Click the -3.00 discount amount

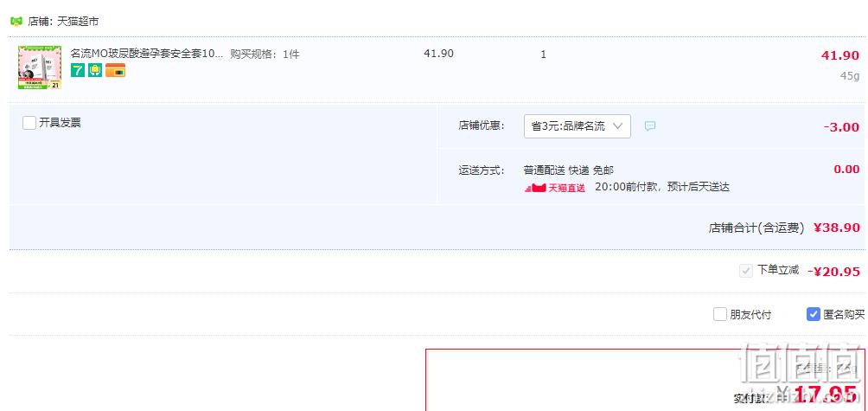[841, 127]
